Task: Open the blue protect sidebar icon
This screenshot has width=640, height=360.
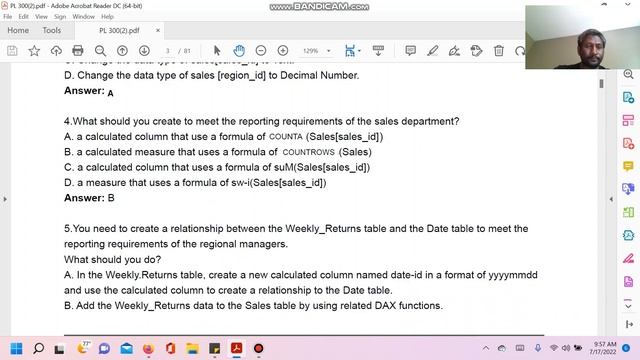Action: pos(628,235)
